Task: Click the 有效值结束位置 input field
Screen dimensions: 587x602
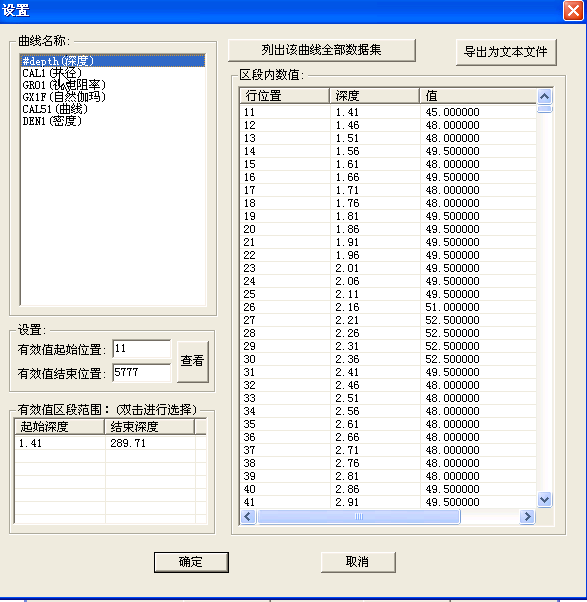Action: [x=142, y=372]
